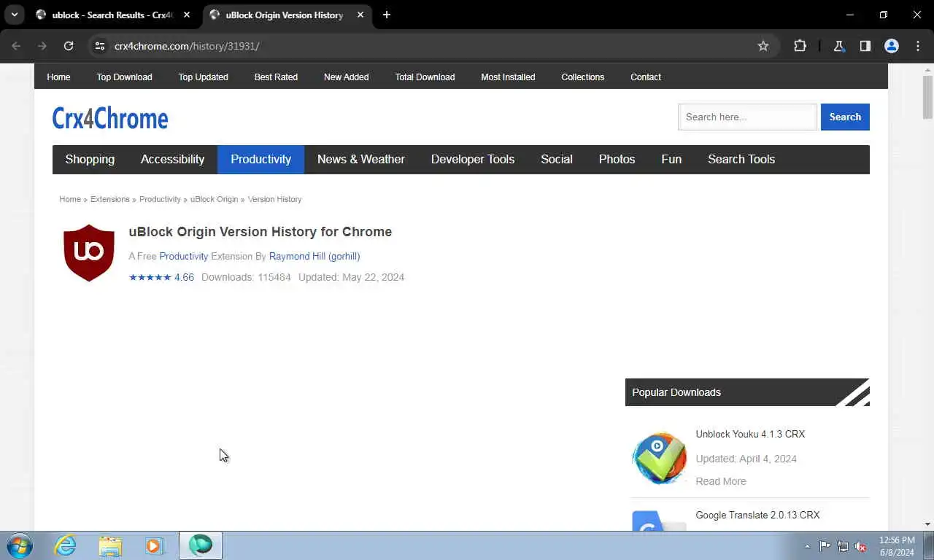Go to Top Updated
This screenshot has height=560, width=934.
point(204,77)
